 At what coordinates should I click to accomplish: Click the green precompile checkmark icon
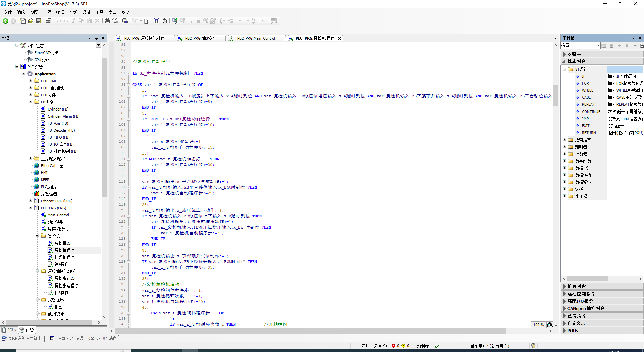(x=437, y=346)
